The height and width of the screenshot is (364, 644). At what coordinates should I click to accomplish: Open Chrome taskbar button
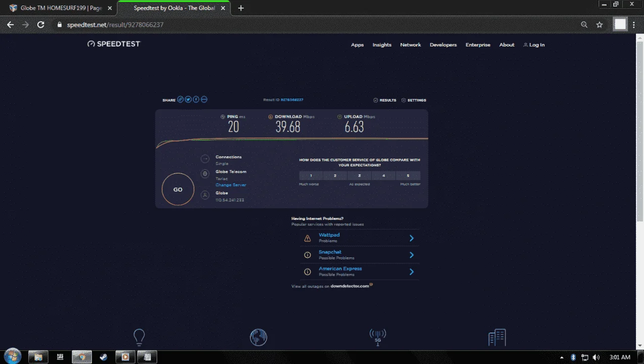[x=81, y=357]
